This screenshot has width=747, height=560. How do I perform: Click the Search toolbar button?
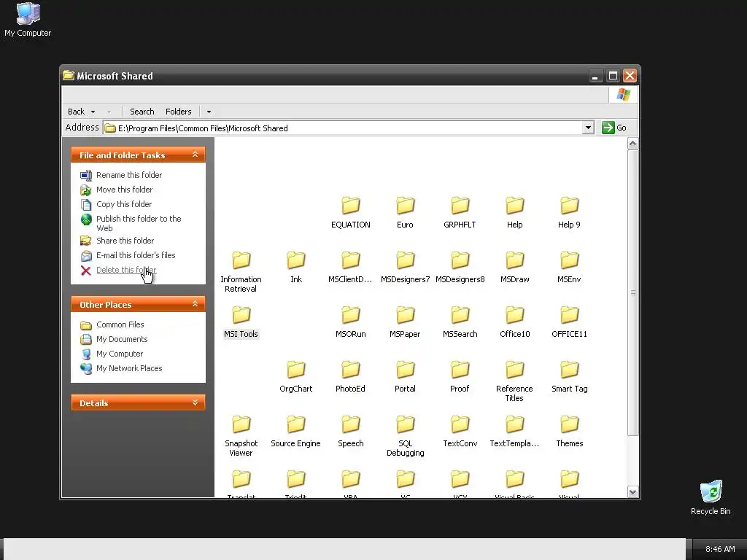tap(142, 112)
